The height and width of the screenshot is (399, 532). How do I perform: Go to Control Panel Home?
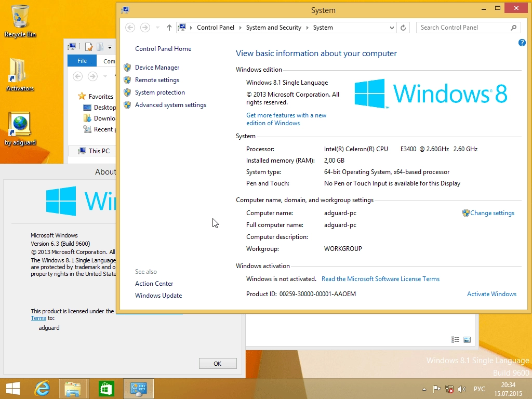(x=163, y=49)
